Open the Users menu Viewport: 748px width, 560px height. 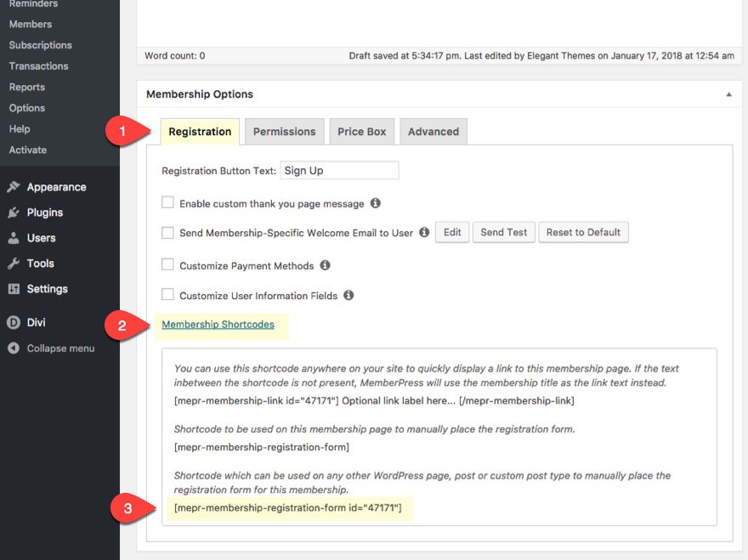pyautogui.click(x=41, y=238)
